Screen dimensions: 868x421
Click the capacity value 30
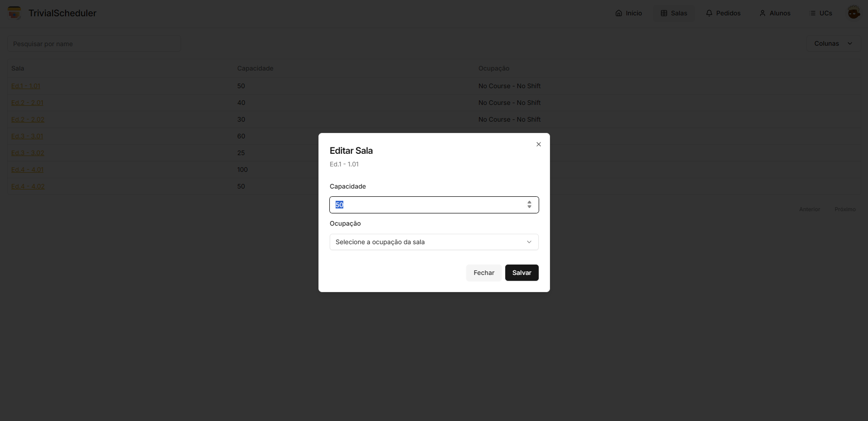tap(241, 119)
